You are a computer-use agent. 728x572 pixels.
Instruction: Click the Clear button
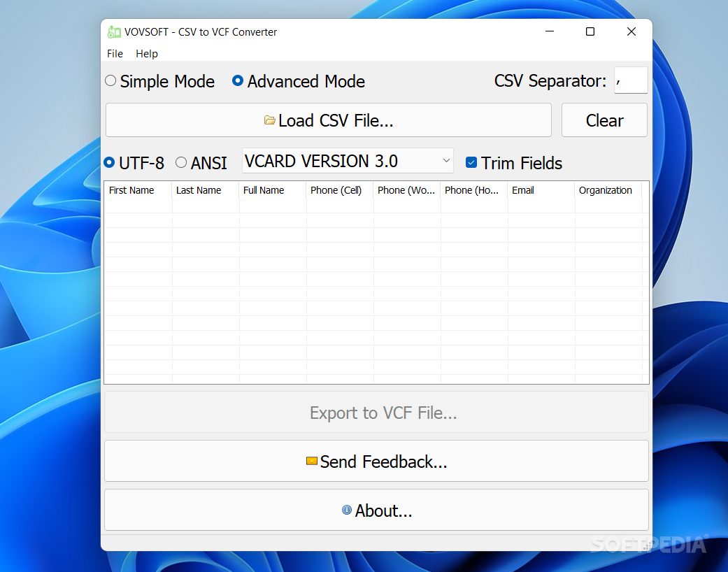[604, 120]
